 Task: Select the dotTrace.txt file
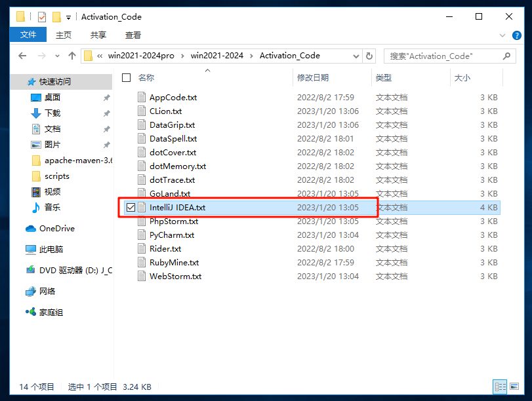coord(172,180)
